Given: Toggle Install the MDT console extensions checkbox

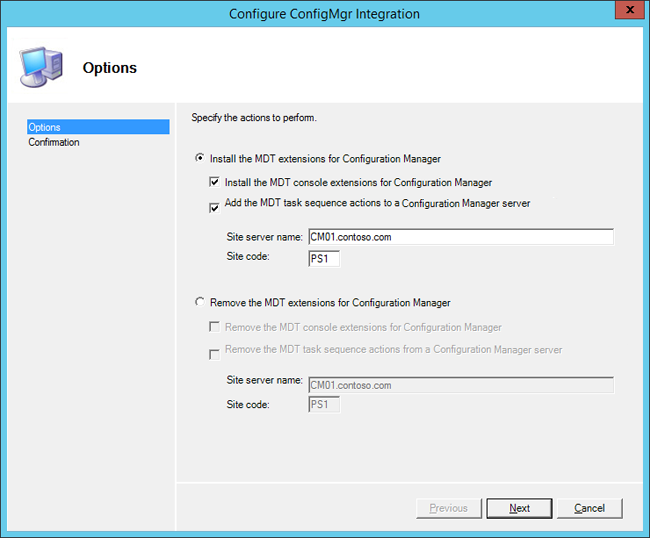Looking at the screenshot, I should [x=214, y=183].
